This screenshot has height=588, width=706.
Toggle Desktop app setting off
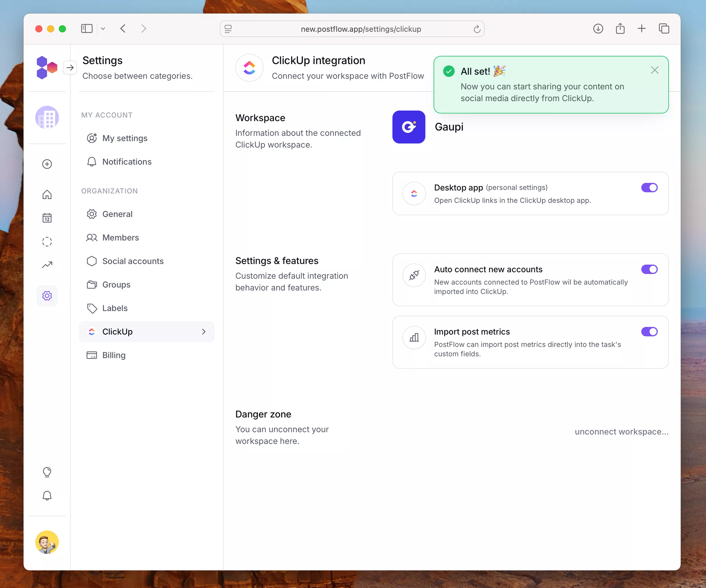tap(649, 188)
